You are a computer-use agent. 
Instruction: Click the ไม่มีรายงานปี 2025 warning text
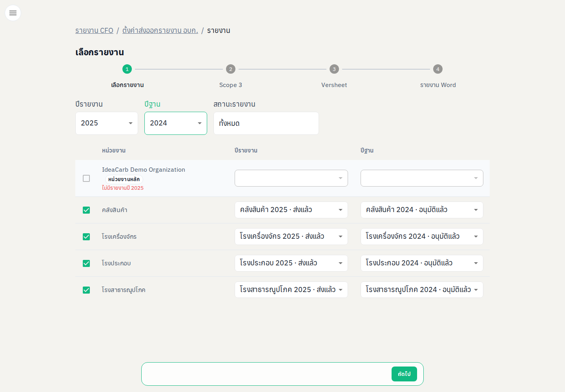123,188
